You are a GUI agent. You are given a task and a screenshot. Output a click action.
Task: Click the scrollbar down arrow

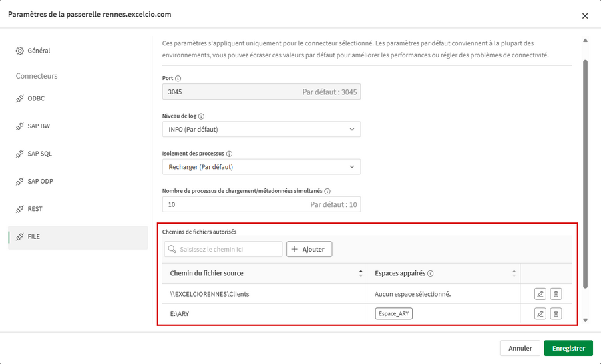[585, 321]
